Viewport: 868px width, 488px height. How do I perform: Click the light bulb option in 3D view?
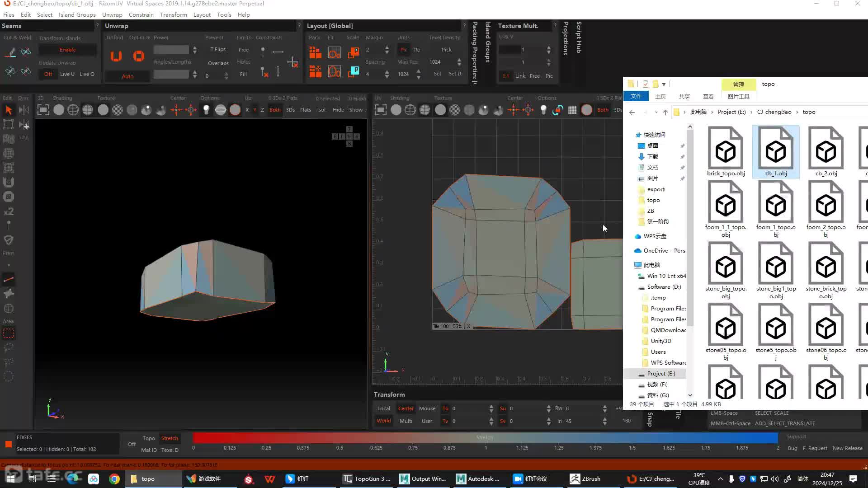(206, 110)
